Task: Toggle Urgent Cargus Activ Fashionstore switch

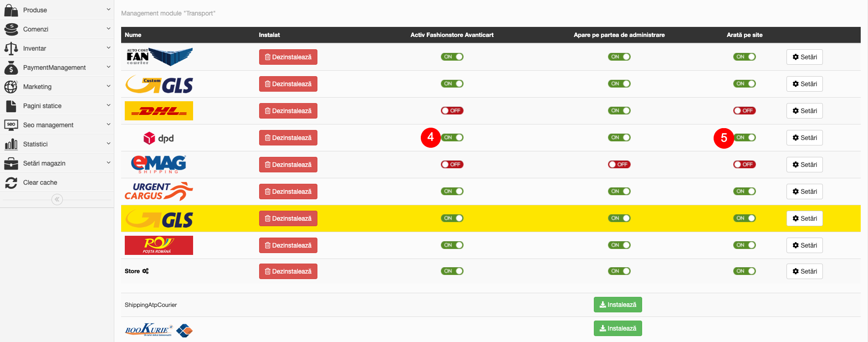Action: (452, 192)
